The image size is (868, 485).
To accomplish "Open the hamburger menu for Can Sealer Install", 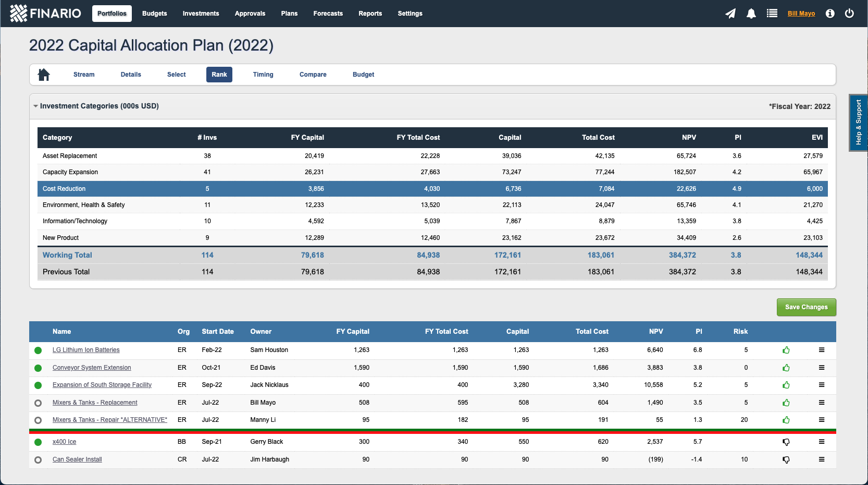I will [x=822, y=459].
